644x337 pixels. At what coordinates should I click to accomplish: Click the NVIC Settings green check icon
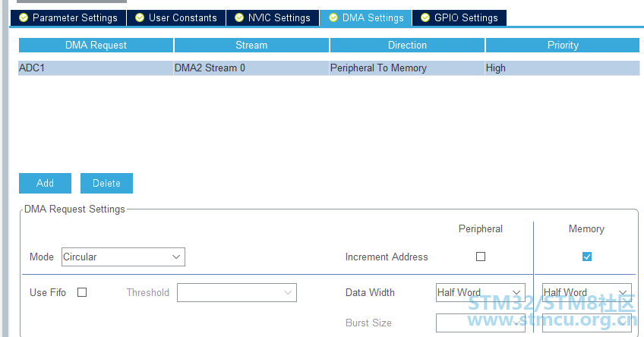[239, 17]
